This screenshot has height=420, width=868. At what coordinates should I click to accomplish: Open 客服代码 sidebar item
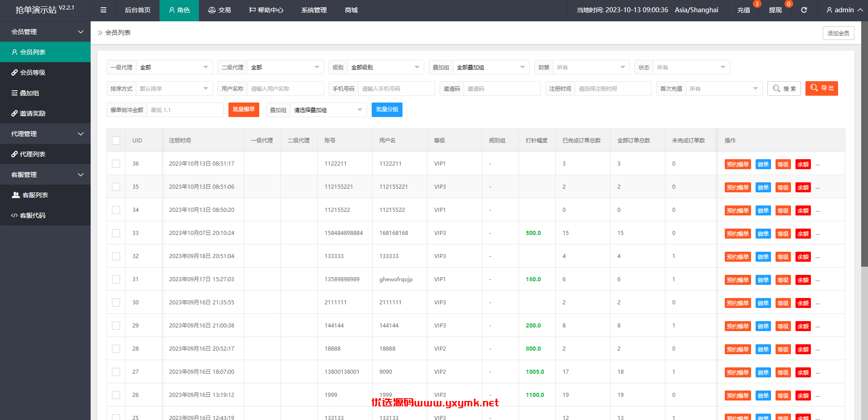(45, 215)
